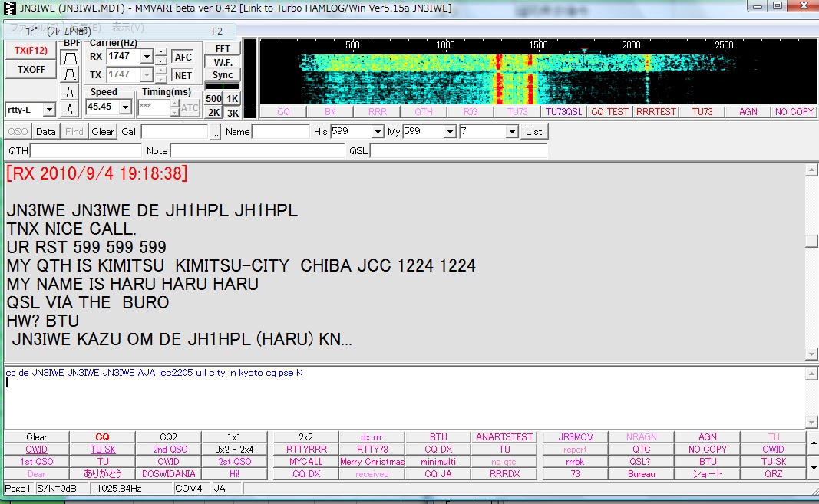Open the rtty-L mode dropdown
This screenshot has height=504, width=819.
coord(49,110)
